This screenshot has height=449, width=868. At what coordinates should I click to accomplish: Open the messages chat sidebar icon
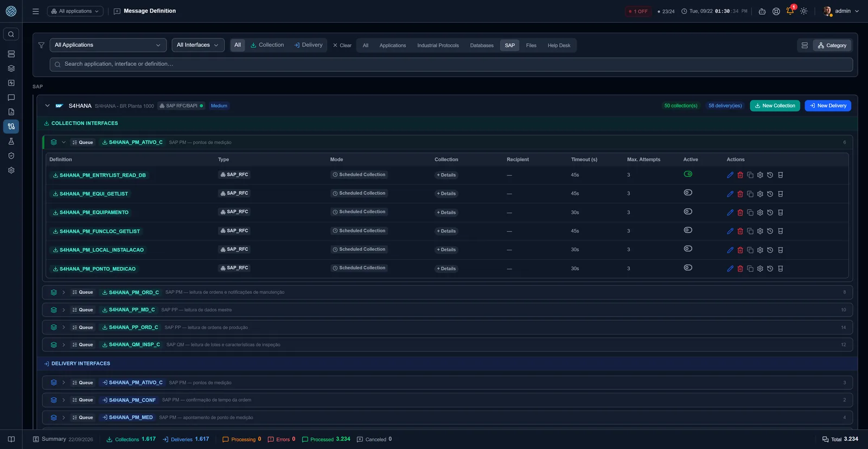(x=11, y=98)
